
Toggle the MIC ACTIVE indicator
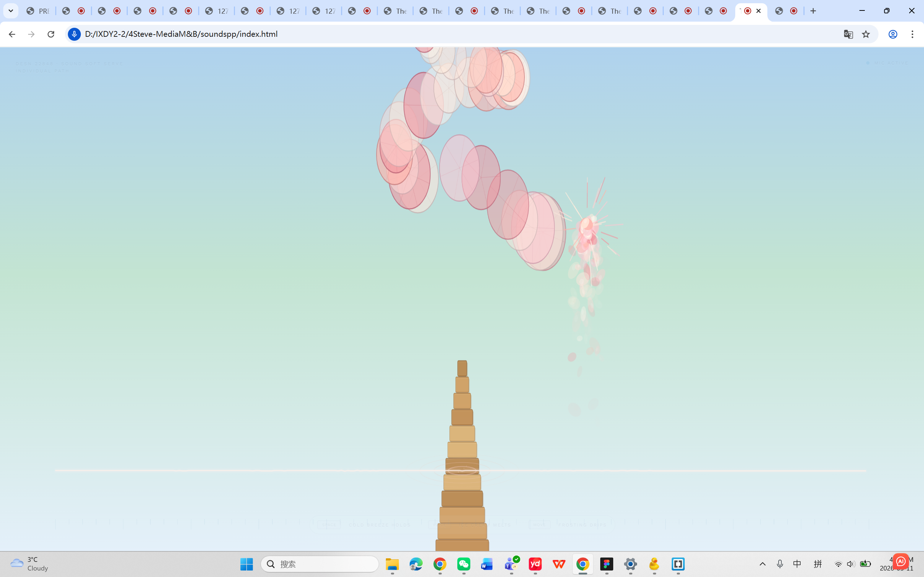coord(888,63)
